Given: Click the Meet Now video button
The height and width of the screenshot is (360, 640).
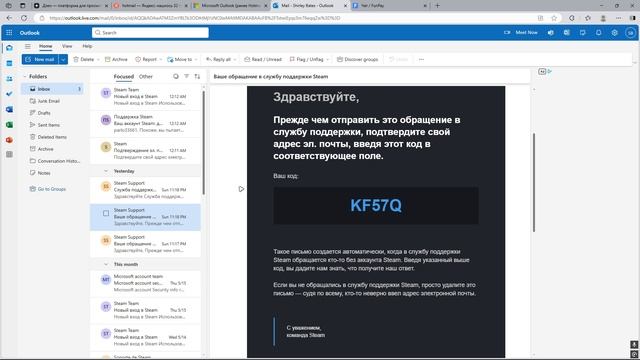Looking at the screenshot, I should point(521,33).
